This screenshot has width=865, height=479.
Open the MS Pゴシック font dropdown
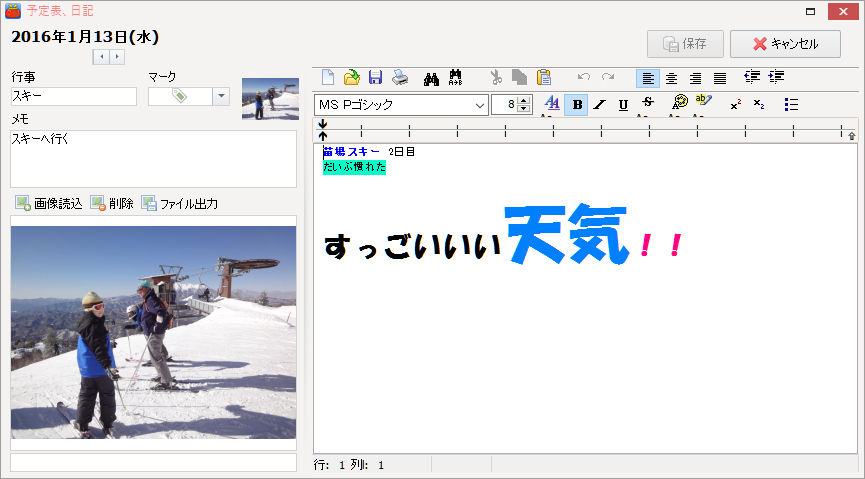pos(480,105)
